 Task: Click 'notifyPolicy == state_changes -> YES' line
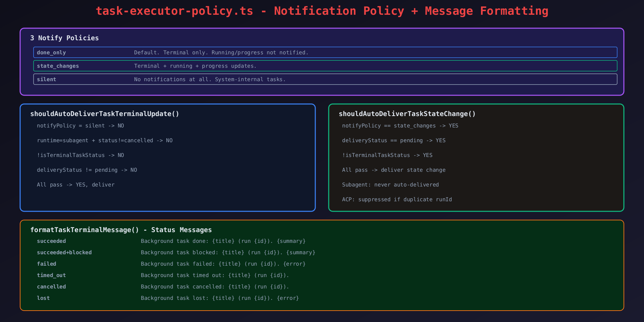coord(400,126)
